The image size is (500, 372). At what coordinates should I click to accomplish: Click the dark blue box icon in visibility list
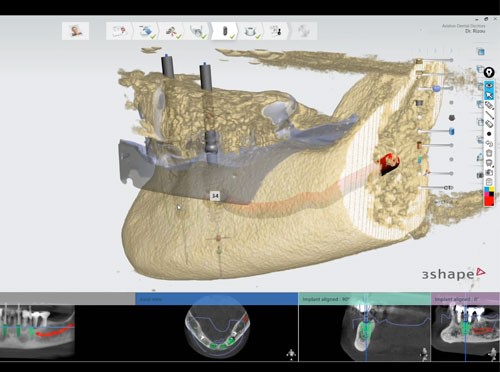[x=420, y=103]
